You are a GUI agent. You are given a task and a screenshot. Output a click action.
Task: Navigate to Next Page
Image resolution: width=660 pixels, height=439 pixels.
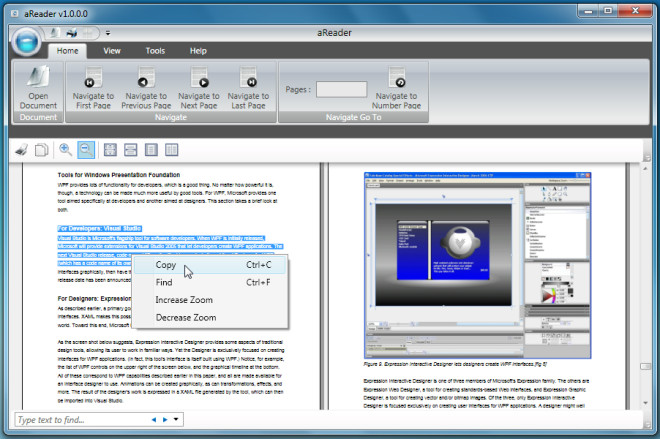tap(199, 88)
